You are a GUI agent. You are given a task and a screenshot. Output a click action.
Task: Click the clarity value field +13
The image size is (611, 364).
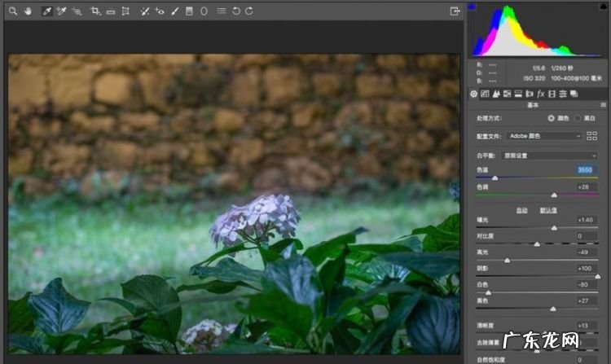(586, 326)
